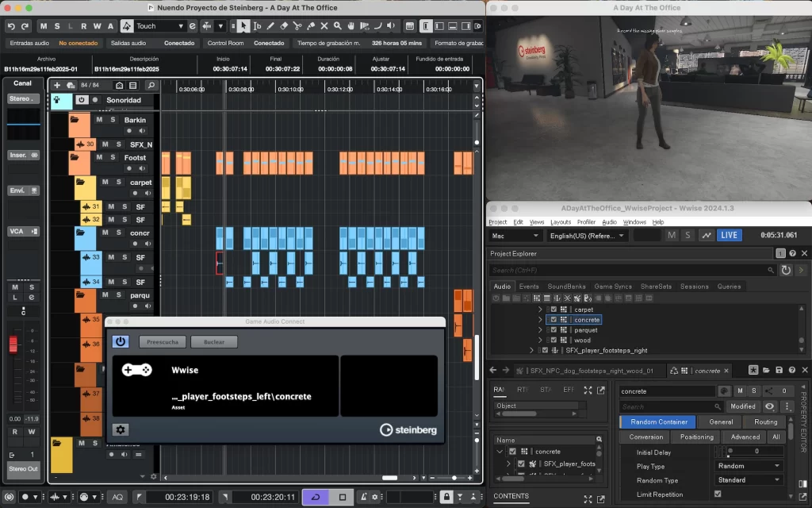Open the Profiler menu in Wwise

click(586, 222)
